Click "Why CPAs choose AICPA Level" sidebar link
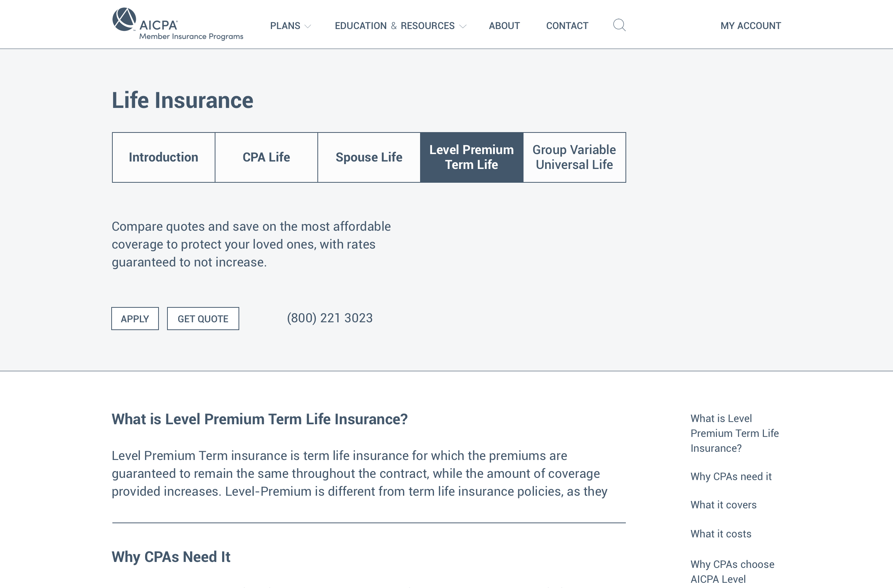 (732, 572)
